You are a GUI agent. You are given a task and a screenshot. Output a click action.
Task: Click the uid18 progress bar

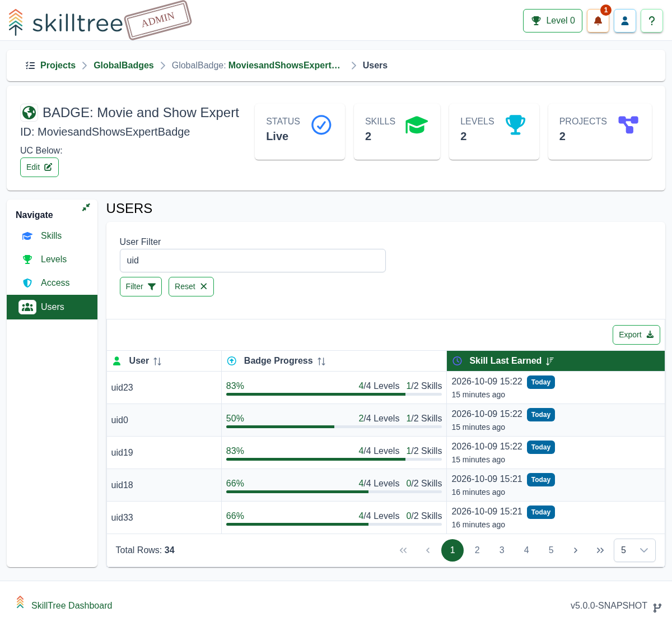point(334,492)
